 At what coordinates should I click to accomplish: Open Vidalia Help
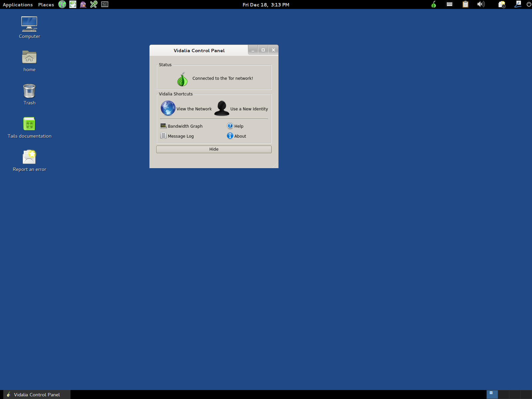click(x=235, y=126)
